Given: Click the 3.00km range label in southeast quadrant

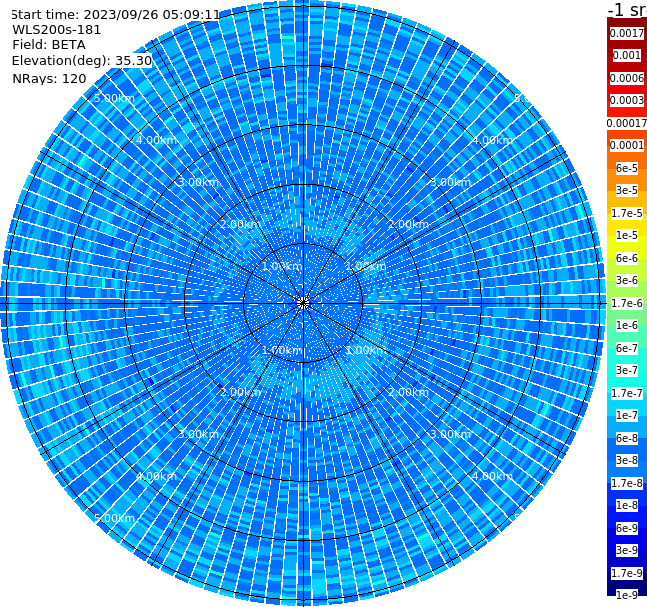Looking at the screenshot, I should click(450, 434).
